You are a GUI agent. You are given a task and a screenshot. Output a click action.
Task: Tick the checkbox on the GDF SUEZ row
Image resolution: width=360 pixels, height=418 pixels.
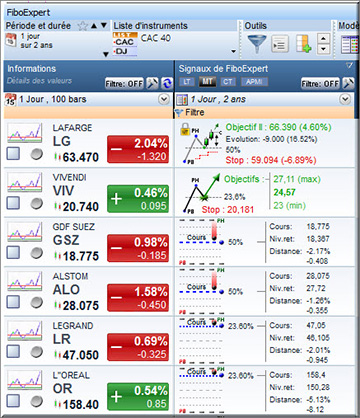pyautogui.click(x=13, y=253)
